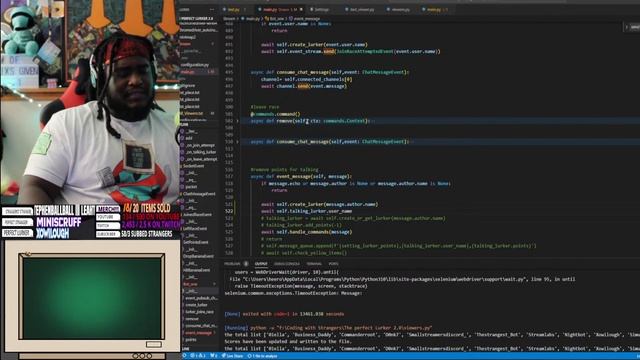Screen dimensions: 640x360
Task: Close the active main.py tab
Action: click(302, 9)
